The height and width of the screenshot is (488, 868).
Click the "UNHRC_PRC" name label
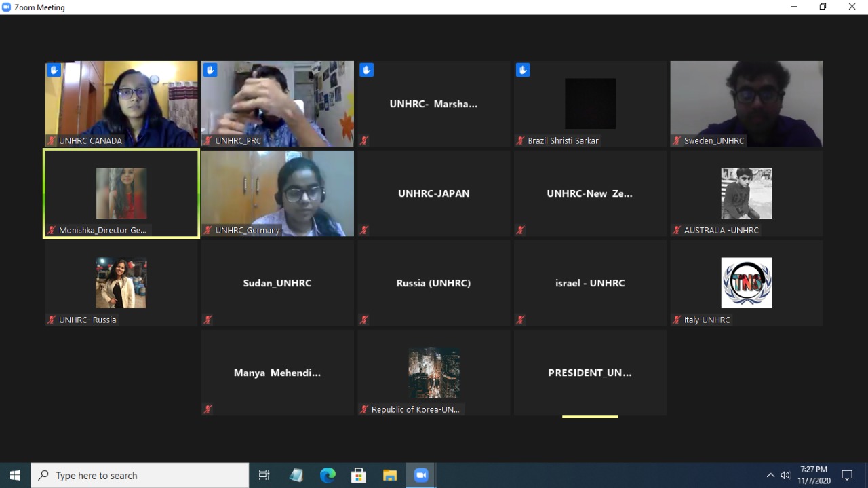pyautogui.click(x=238, y=140)
